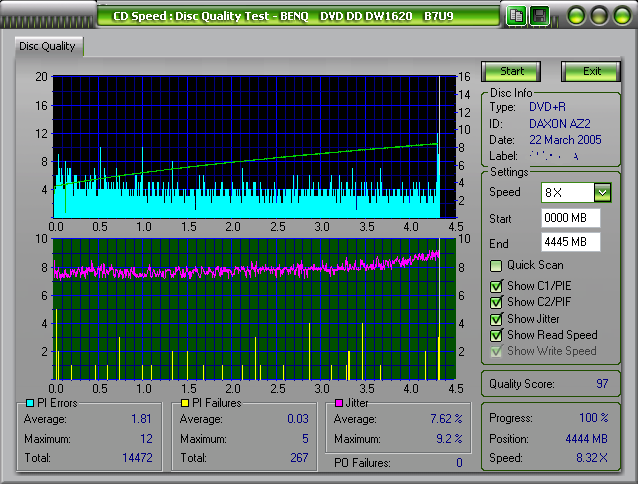Viewport: 638px width, 484px height.
Task: Click the first green round window button
Action: coord(576,16)
